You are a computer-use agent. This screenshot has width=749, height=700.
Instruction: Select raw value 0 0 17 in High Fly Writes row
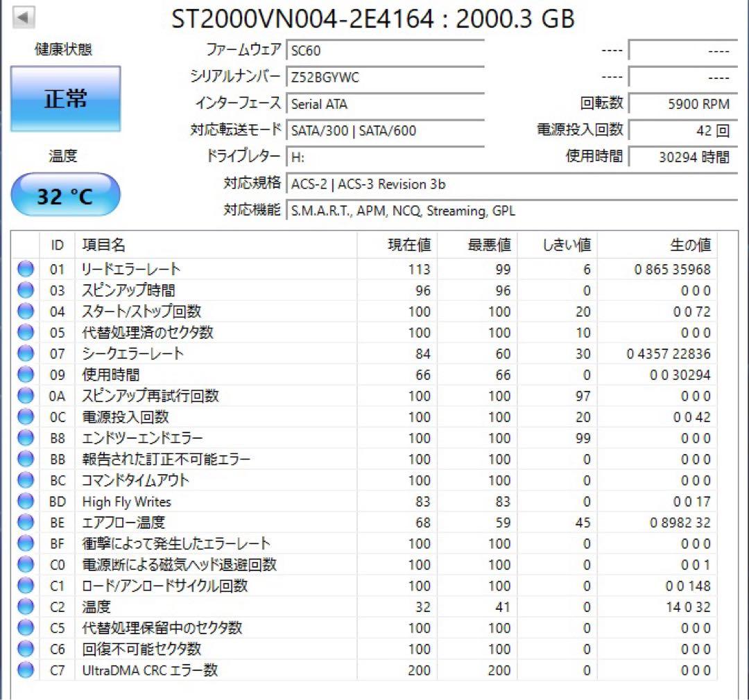click(x=691, y=501)
